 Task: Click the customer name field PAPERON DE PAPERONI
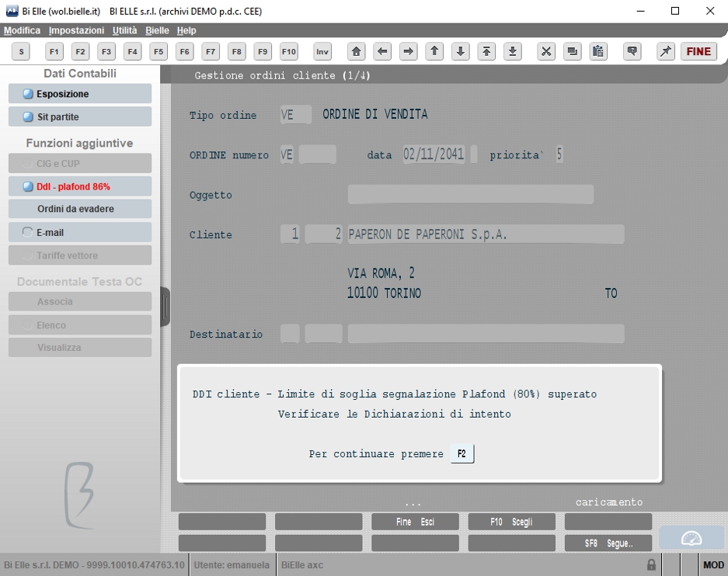(486, 234)
